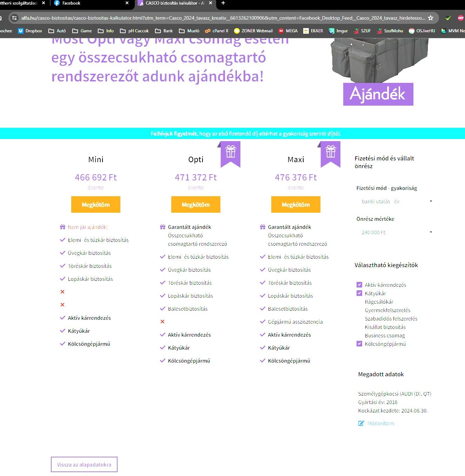Toggle the Kölcsöngépjármű checkbox
Image resolution: width=465 pixels, height=476 pixels.
point(359,344)
